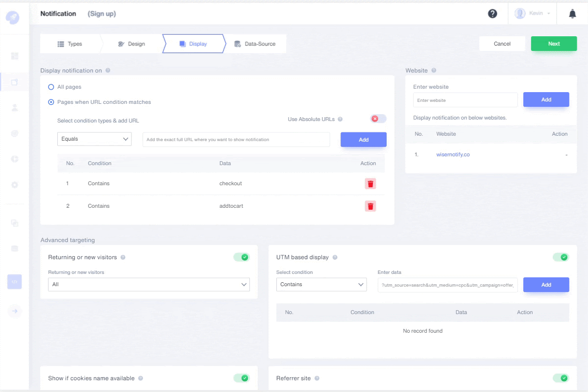Image resolution: width=588 pixels, height=392 pixels.
Task: Open the dashboard icon in sidebar
Action: [x=15, y=56]
